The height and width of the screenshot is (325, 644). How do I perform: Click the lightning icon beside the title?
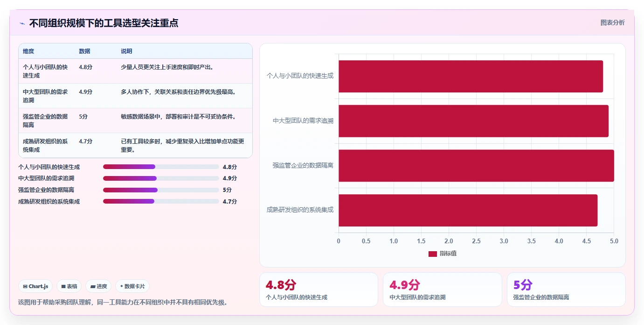(x=22, y=23)
